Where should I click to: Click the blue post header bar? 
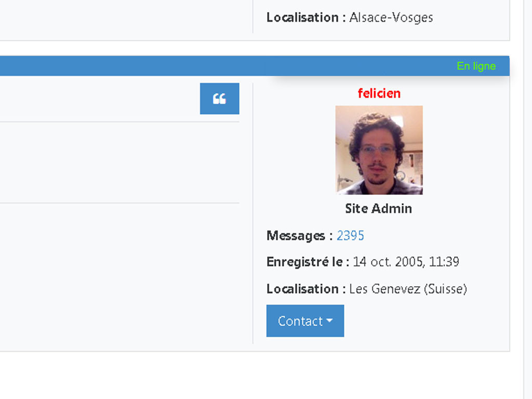click(x=208, y=66)
